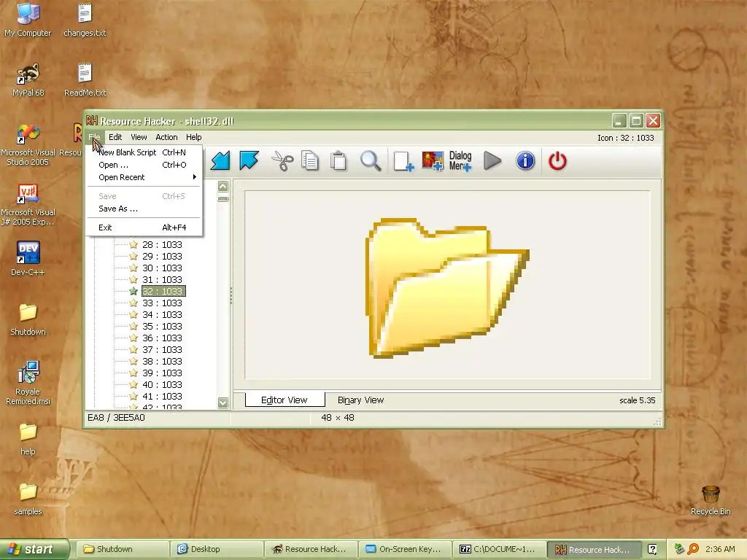Switch to Shutdown taskbar button
The height and width of the screenshot is (560, 747).
point(123,549)
